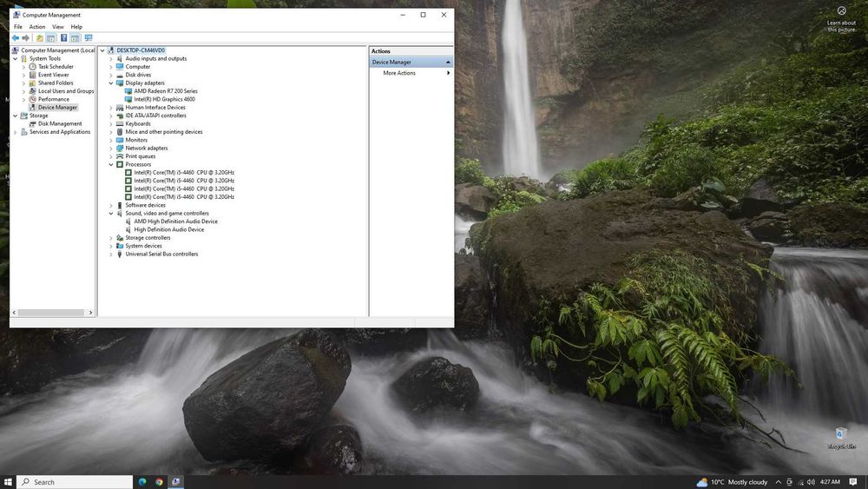Select Software devices category
The width and height of the screenshot is (868, 489).
point(145,206)
